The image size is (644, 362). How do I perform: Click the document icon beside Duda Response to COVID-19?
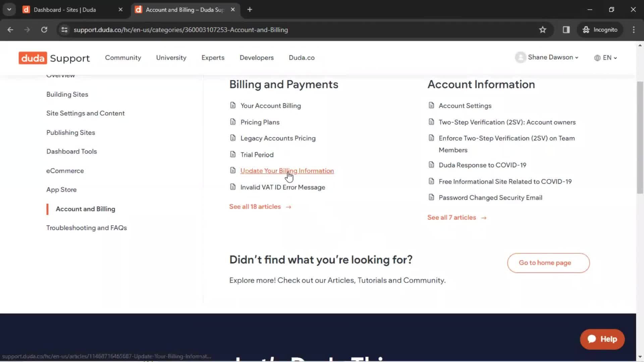(x=431, y=165)
